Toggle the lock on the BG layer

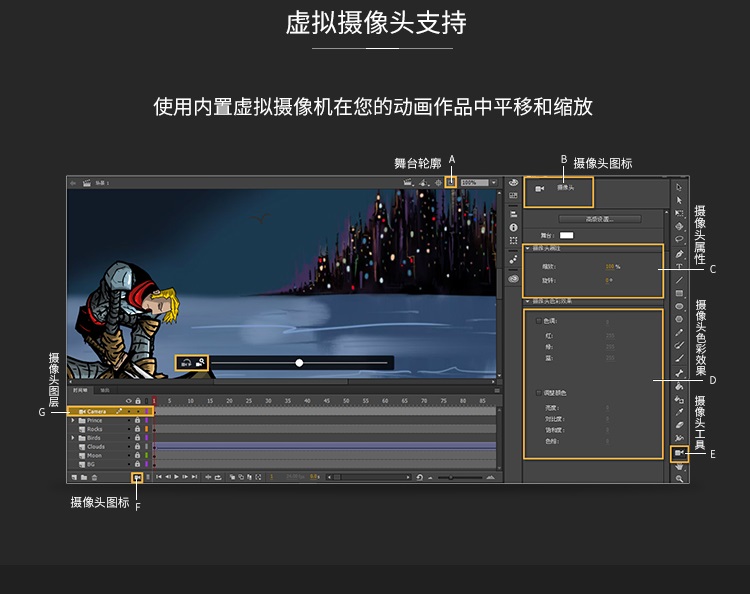coord(137,464)
